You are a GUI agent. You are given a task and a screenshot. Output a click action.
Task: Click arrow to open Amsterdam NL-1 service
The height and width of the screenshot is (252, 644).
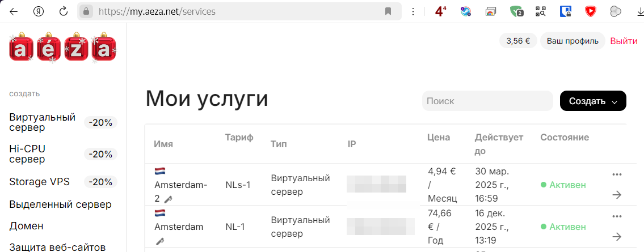tap(617, 236)
